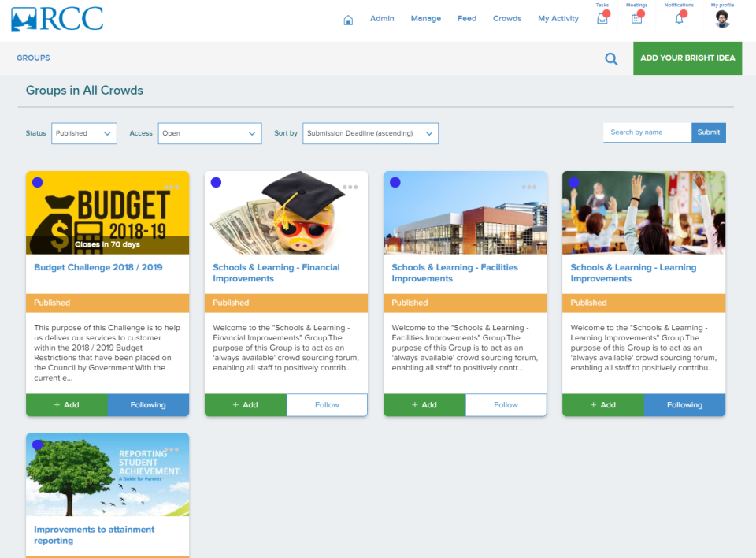Toggle the blue dot on Financial Improvements card

click(216, 182)
